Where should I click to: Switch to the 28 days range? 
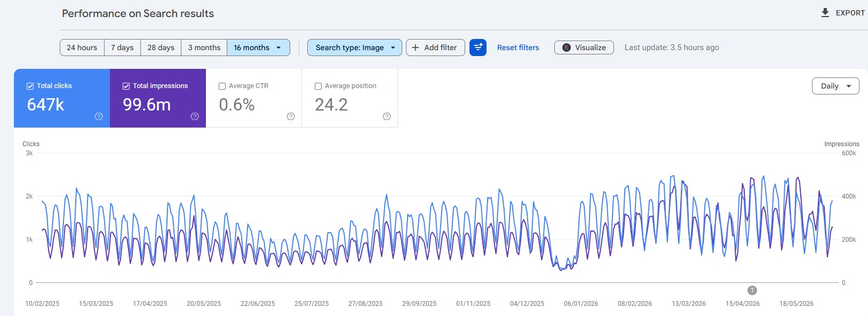pyautogui.click(x=161, y=48)
